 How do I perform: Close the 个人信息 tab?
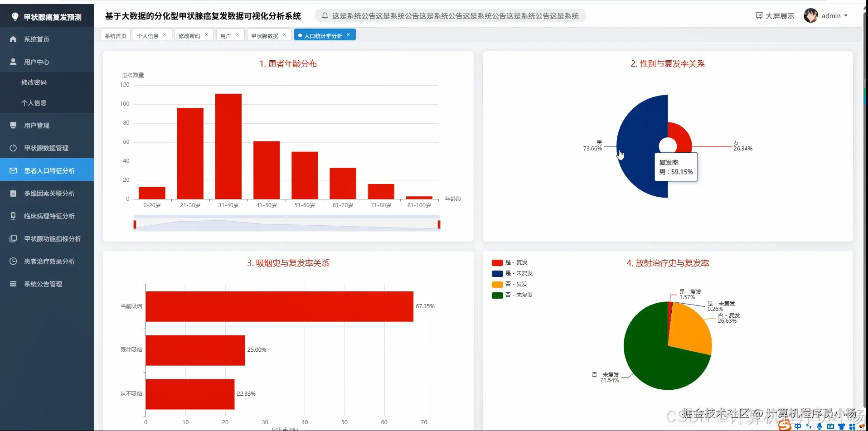pos(165,35)
